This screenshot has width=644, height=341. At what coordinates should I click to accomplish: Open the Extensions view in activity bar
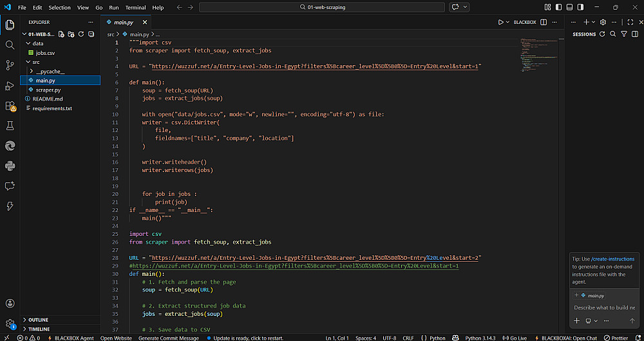pyautogui.click(x=10, y=106)
